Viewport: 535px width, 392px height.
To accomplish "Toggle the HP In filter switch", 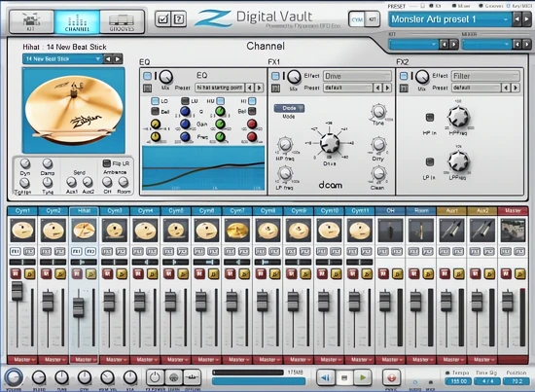I will (x=430, y=118).
